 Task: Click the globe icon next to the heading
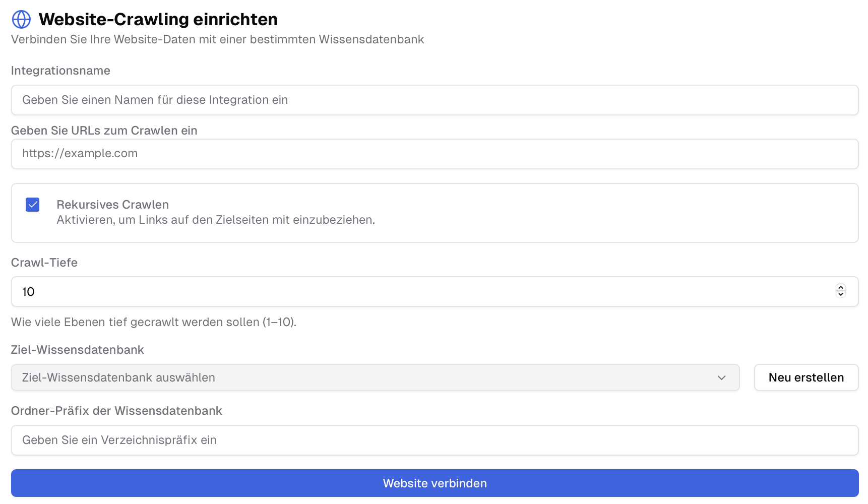pos(21,19)
